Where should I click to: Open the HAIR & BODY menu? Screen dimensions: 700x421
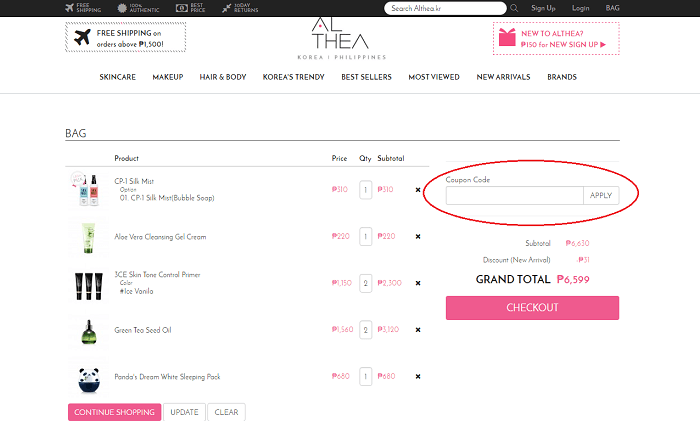223,77
